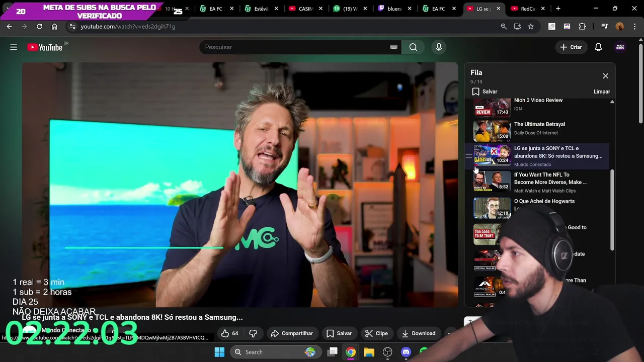Save queue with Salvar bookmark button

click(485, 92)
